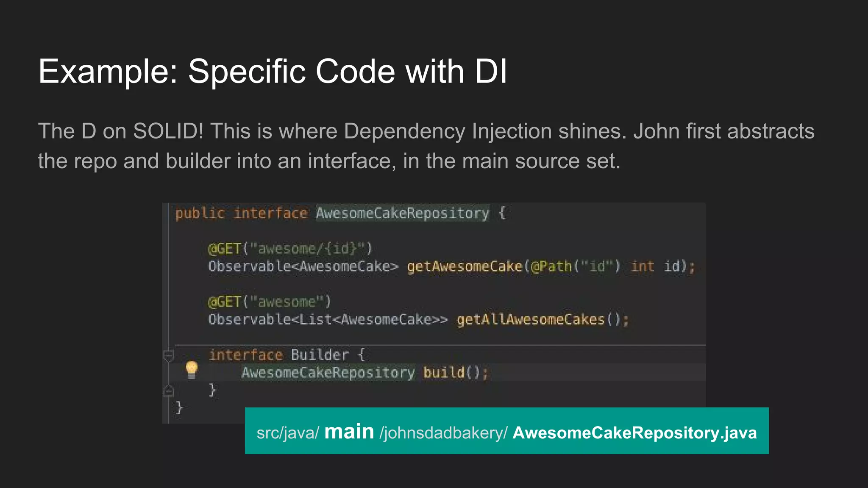Click the getAwesomeCake method name
Screen dimensions: 868x488
pyautogui.click(x=465, y=266)
